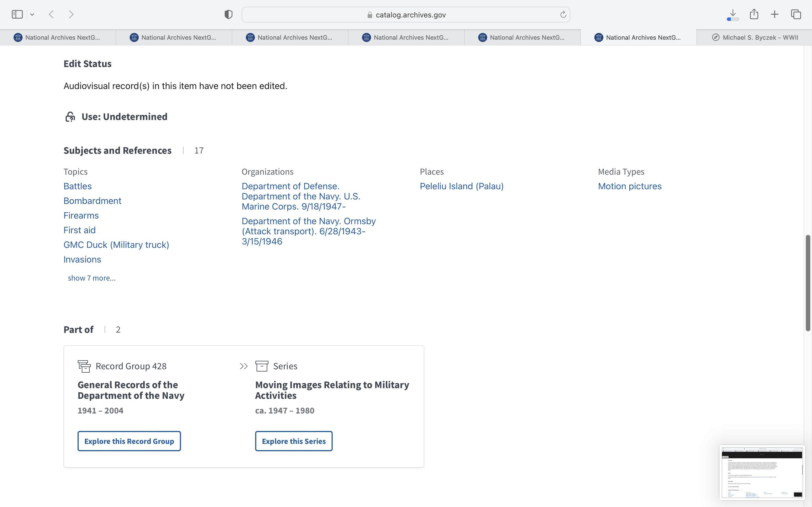Open sidebar options dropdown arrow

click(x=32, y=14)
